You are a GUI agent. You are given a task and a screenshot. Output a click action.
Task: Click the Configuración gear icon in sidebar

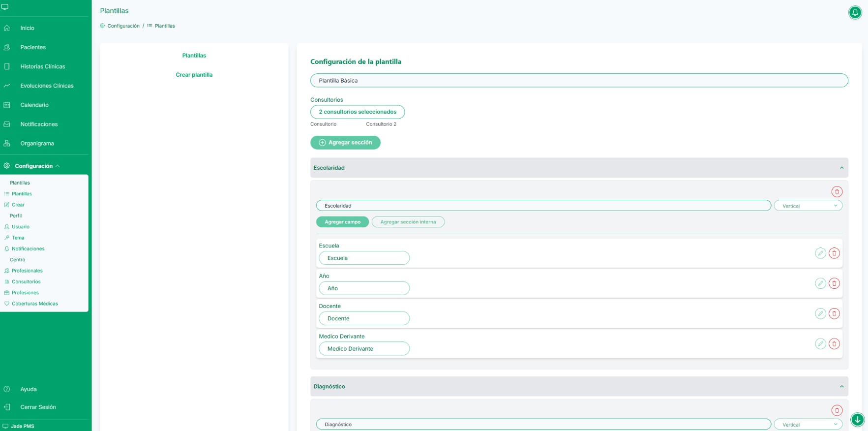tap(7, 166)
